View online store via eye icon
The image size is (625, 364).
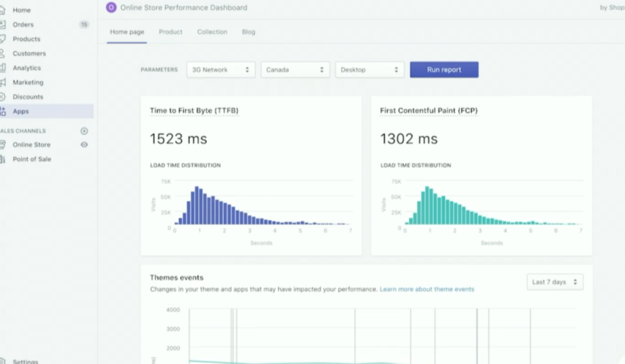(84, 145)
